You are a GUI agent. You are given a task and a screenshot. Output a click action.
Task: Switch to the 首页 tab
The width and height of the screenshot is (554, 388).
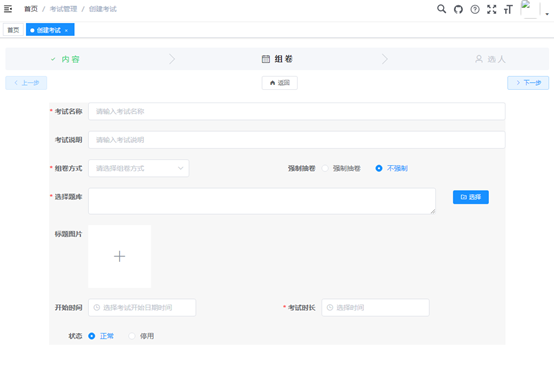pyautogui.click(x=13, y=30)
